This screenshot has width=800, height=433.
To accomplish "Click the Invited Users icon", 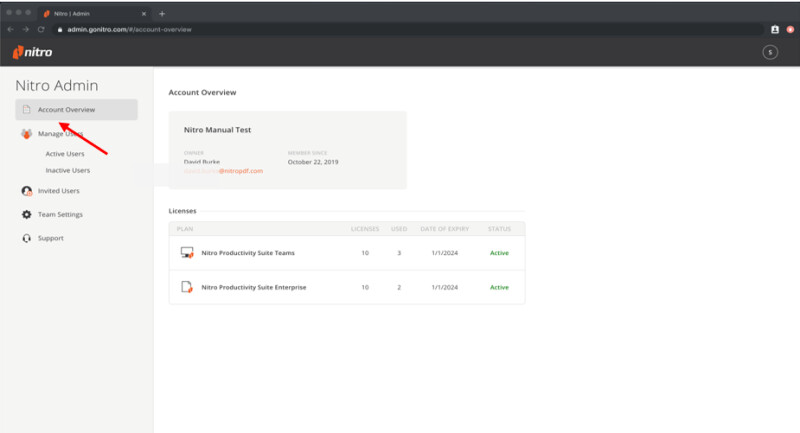I will [x=27, y=191].
